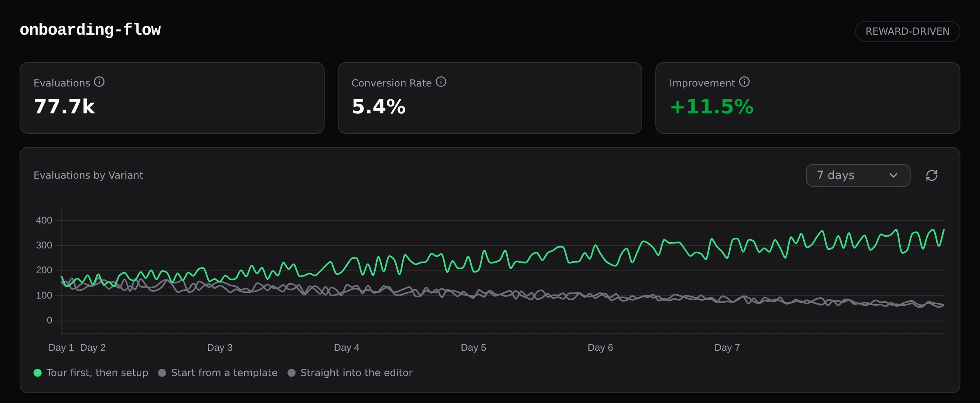Image resolution: width=980 pixels, height=403 pixels.
Task: Click the onboarding-flow title
Action: coord(90,30)
